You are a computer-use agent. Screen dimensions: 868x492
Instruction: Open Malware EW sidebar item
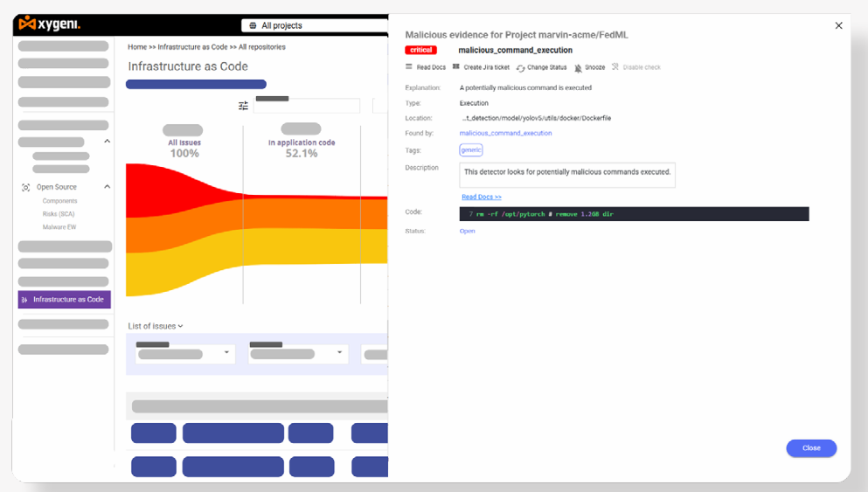click(x=59, y=227)
